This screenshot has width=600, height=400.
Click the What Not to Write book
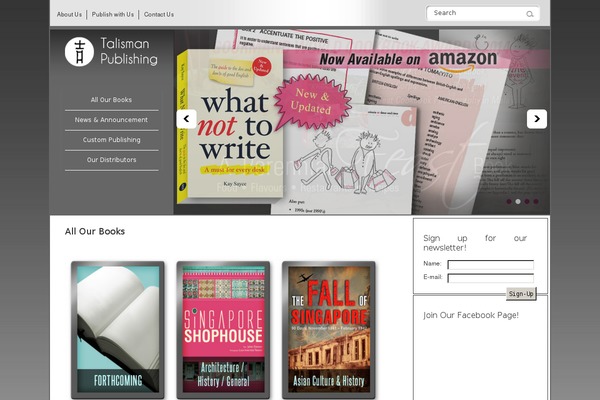(230, 126)
